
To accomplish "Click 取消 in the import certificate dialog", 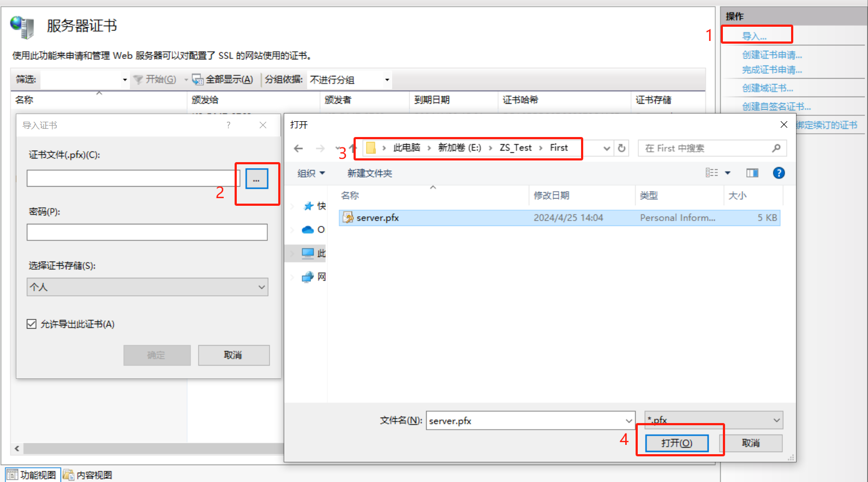I will 234,355.
